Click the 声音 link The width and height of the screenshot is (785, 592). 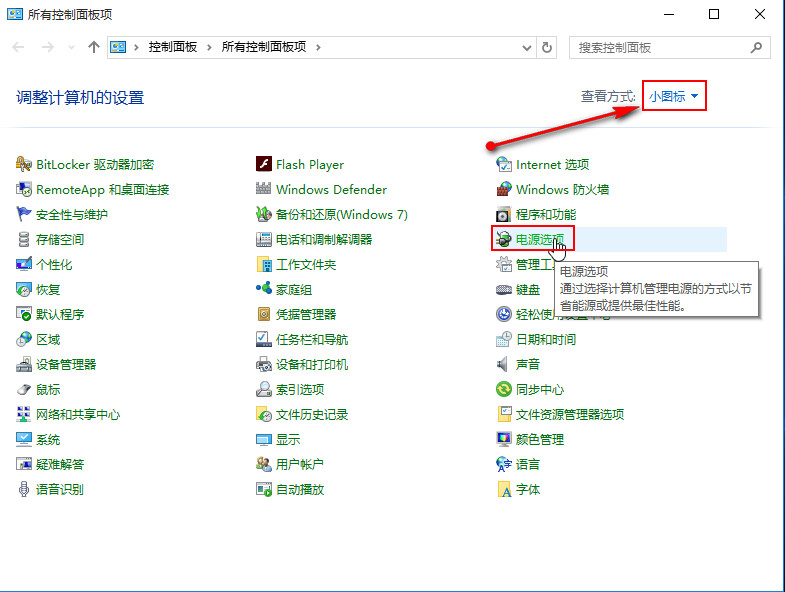[x=528, y=365]
